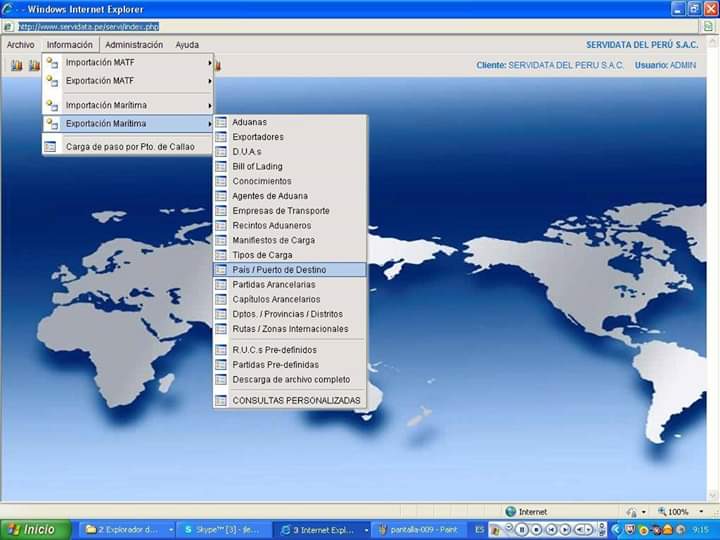Open the Administración menu
Image resolution: width=720 pixels, height=540 pixels.
pos(134,45)
